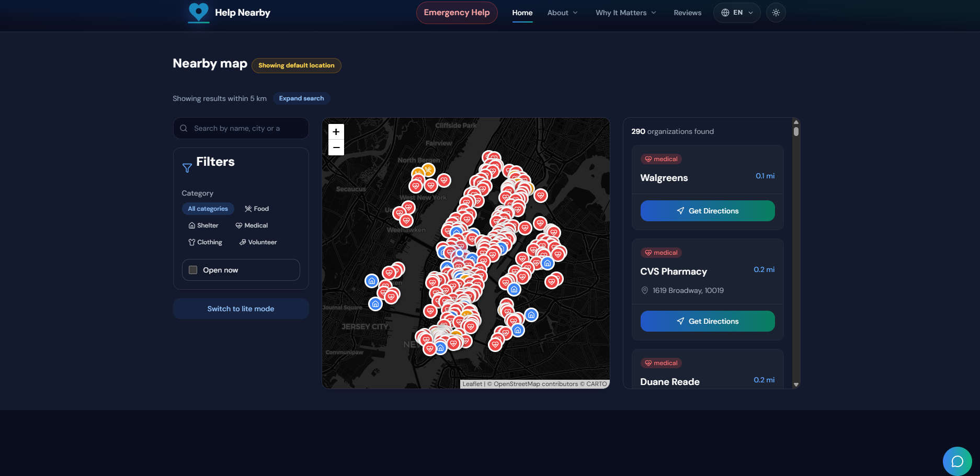Click the location pin beside 1619 Broadway

coord(644,290)
